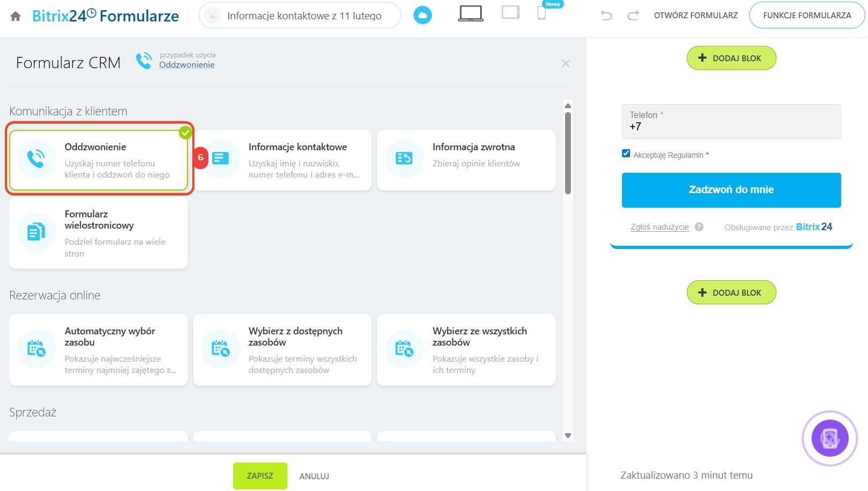Click help icon next to Zgłoś nadużycie
This screenshot has height=491, width=868.
tap(699, 227)
